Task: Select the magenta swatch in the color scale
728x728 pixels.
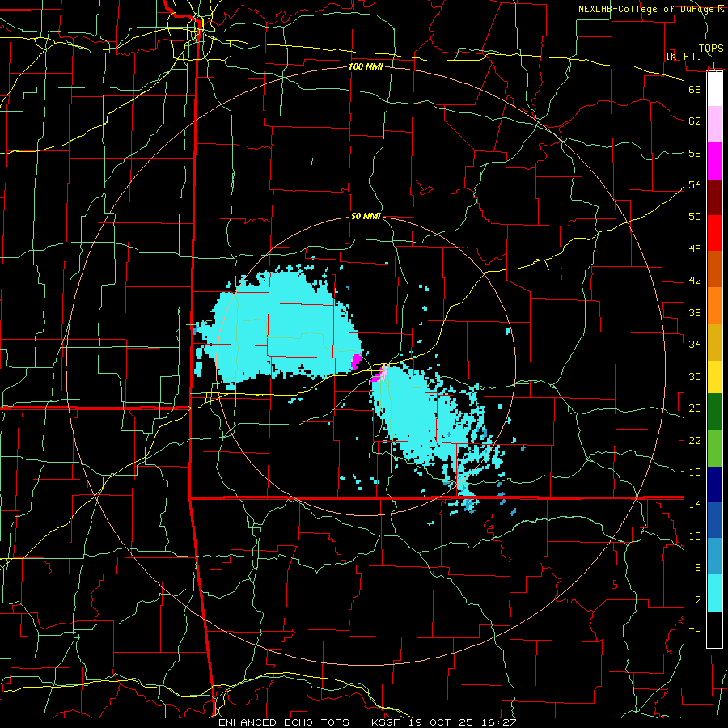Action: coord(714,161)
